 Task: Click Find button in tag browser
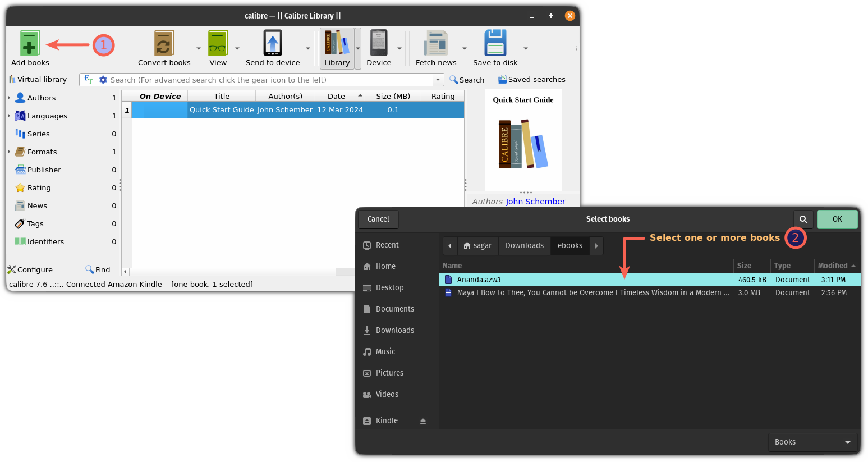tap(98, 269)
